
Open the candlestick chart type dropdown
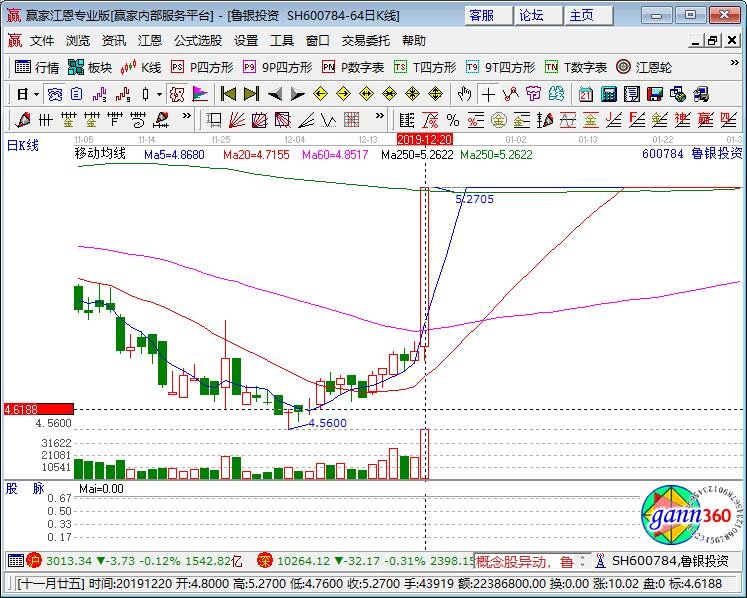(x=159, y=94)
